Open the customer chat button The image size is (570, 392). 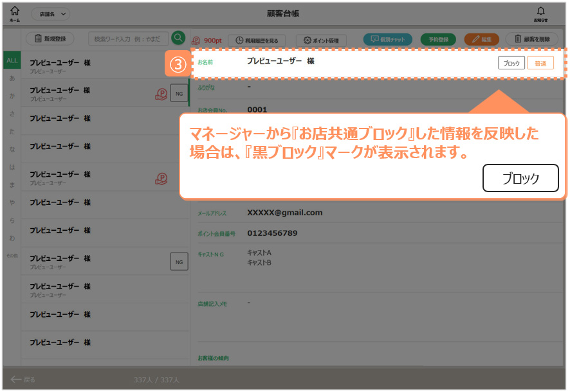(387, 39)
